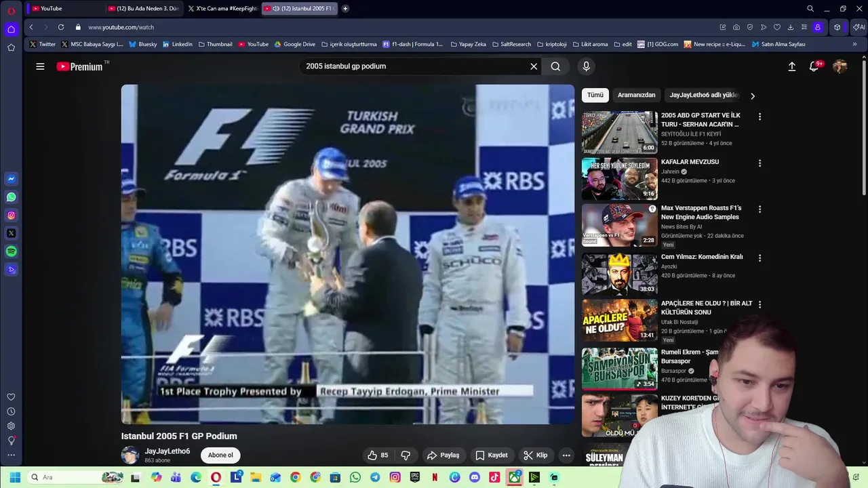The height and width of the screenshot is (488, 868).
Task: Open X/Twitter in the Opera sidebar
Action: 11,233
